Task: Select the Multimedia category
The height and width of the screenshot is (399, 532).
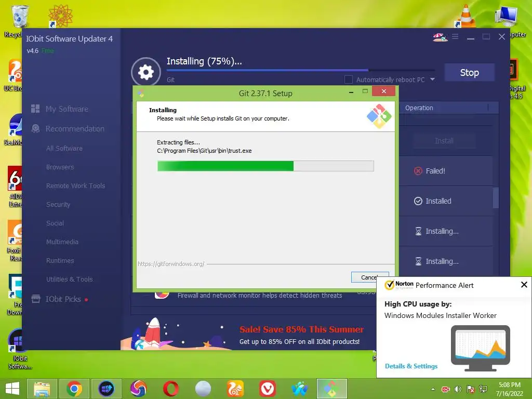Action: 62,242
